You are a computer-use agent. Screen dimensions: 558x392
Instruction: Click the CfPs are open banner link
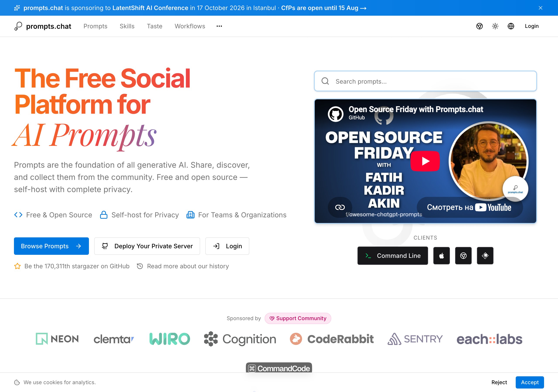(x=324, y=8)
